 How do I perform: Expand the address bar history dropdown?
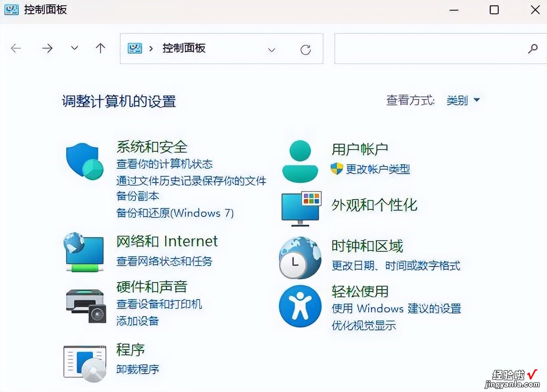[272, 50]
